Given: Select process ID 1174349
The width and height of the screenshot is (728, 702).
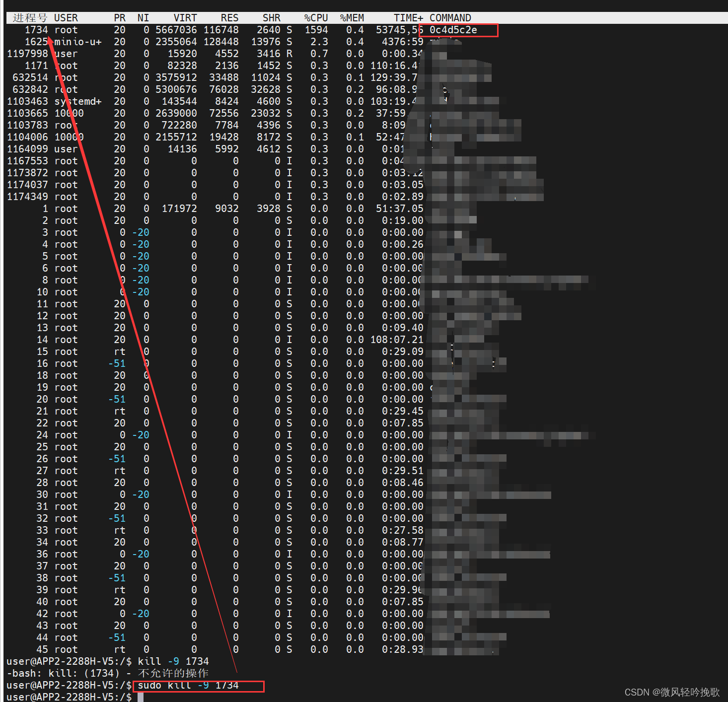Looking at the screenshot, I should [27, 197].
